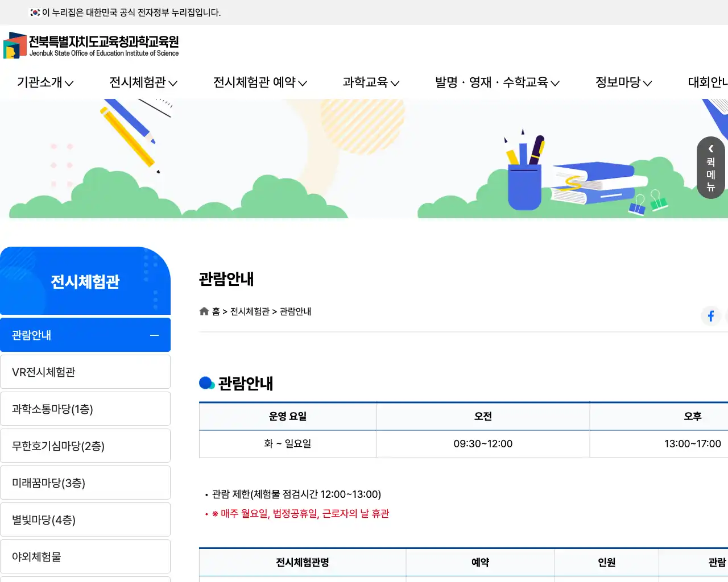Select 과학소통마당(1층) in the sidebar
Image resolution: width=728 pixels, height=582 pixels.
[x=85, y=409]
